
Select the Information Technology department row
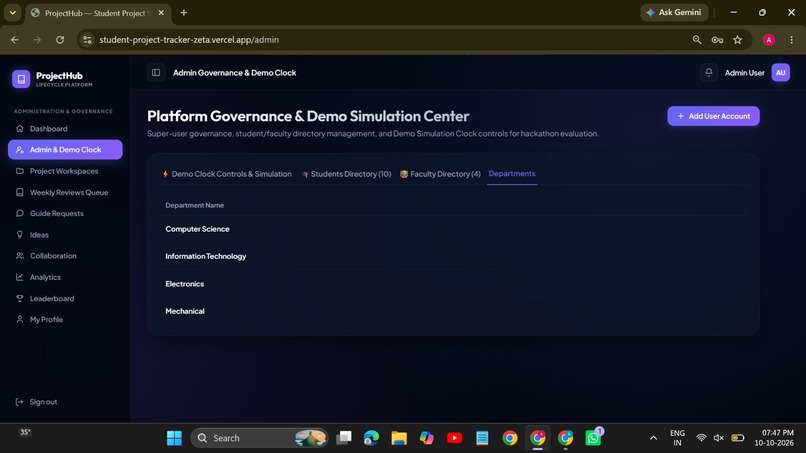pyautogui.click(x=453, y=256)
